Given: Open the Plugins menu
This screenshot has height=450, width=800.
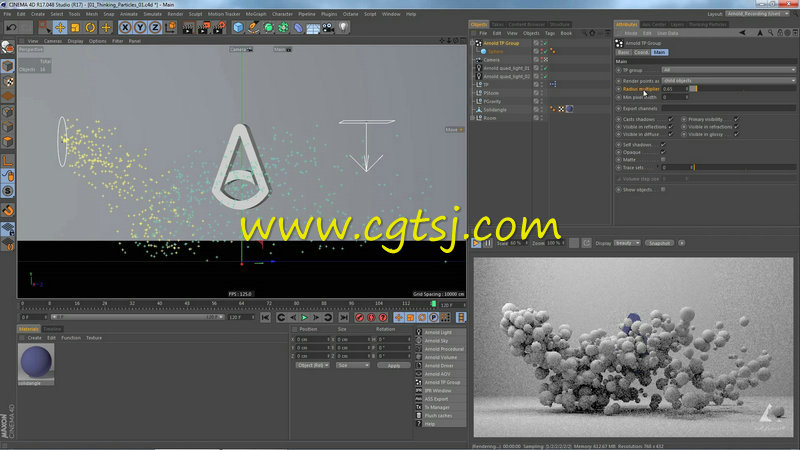Looking at the screenshot, I should click(329, 14).
